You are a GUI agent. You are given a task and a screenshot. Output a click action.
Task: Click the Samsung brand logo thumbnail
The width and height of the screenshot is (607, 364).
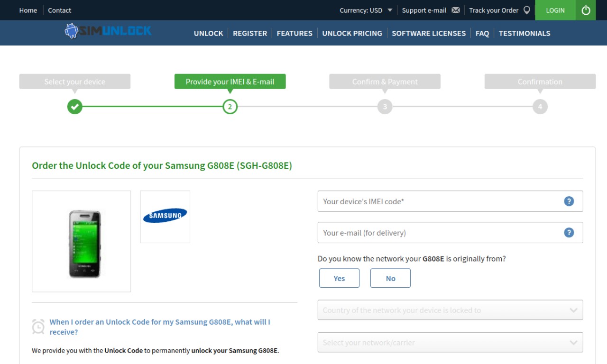click(x=165, y=217)
